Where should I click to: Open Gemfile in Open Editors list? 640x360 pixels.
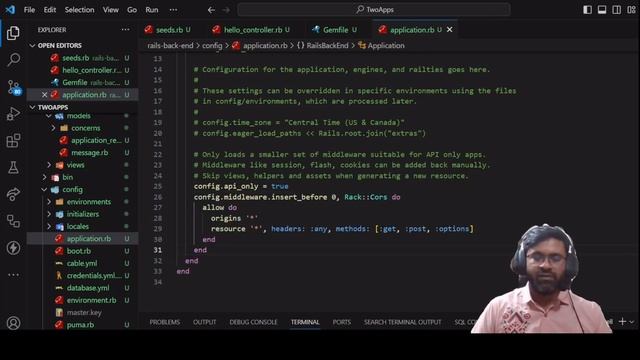[75, 82]
